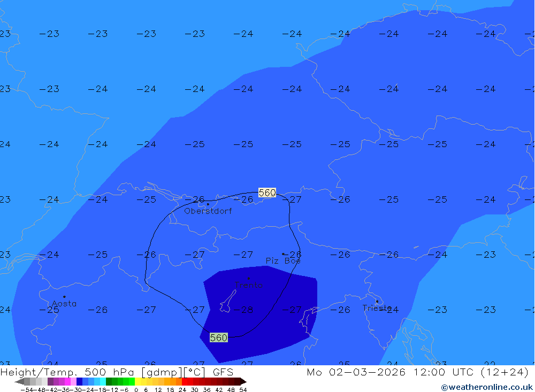The width and height of the screenshot is (535, 392).
Task: Click the -54 legend scale value
Action: click(27, 390)
